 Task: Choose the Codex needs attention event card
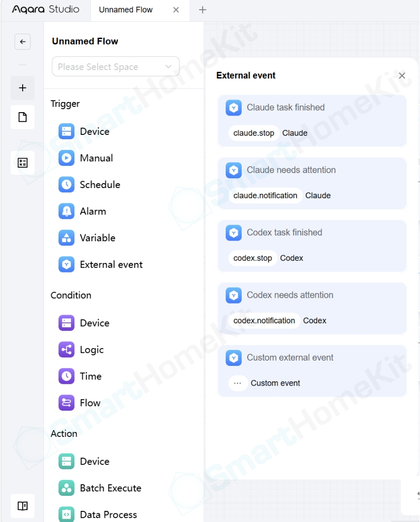pos(312,308)
